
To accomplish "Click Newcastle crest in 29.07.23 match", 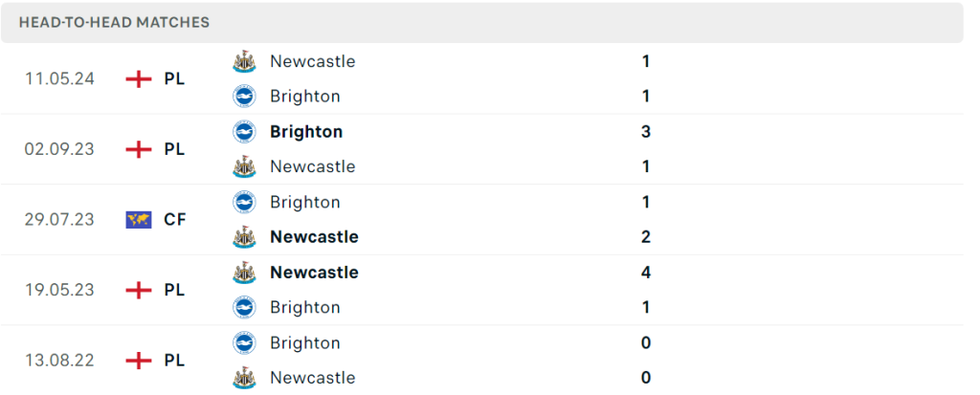I will (244, 237).
